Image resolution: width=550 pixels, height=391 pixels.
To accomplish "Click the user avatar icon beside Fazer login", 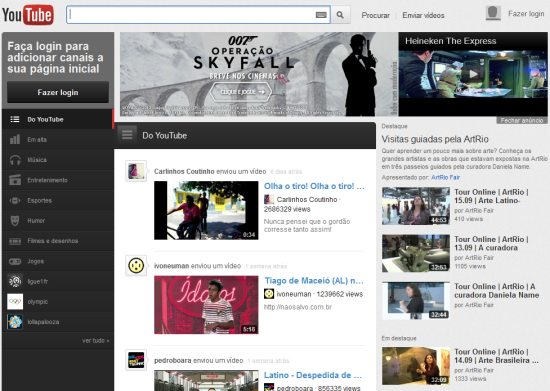I will [493, 13].
